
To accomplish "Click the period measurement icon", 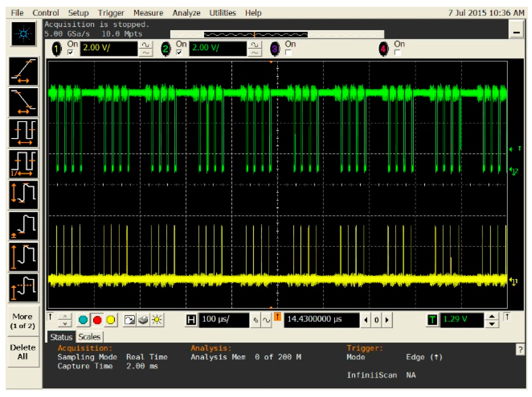I will 23,133.
